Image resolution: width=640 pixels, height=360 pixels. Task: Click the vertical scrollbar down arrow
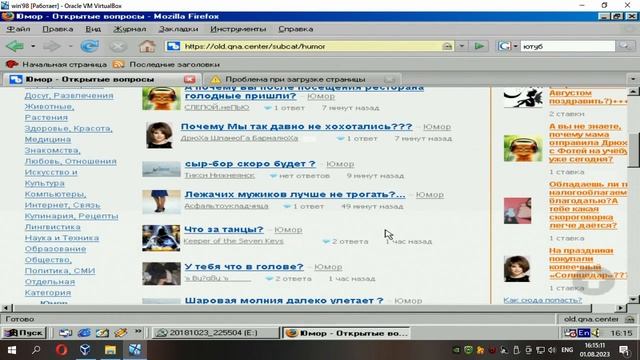[633, 299]
